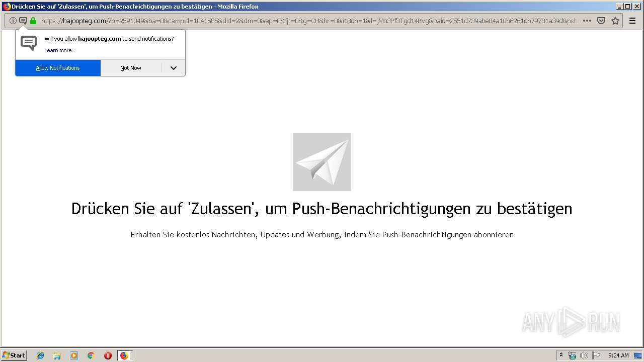Screen dimensions: 644x362
Task: Open the Action Center flag icon
Action: [x=596, y=355]
